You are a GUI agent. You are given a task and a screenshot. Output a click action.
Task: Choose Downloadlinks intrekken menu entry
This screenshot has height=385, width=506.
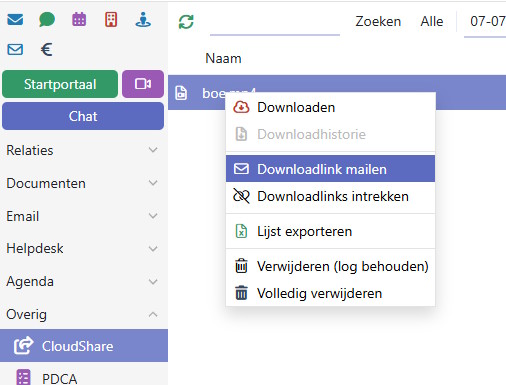pos(330,196)
